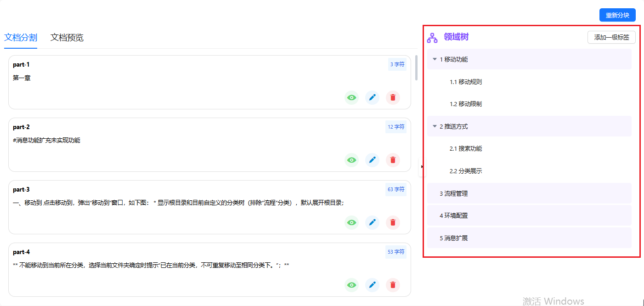View part-1 details with the eye icon
The height and width of the screenshot is (306, 644).
[x=352, y=97]
